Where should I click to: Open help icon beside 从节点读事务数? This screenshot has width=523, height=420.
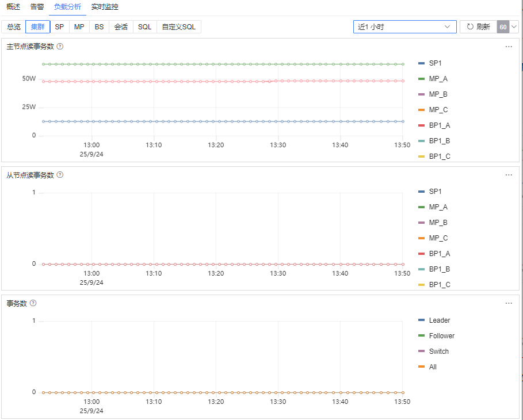pos(60,175)
